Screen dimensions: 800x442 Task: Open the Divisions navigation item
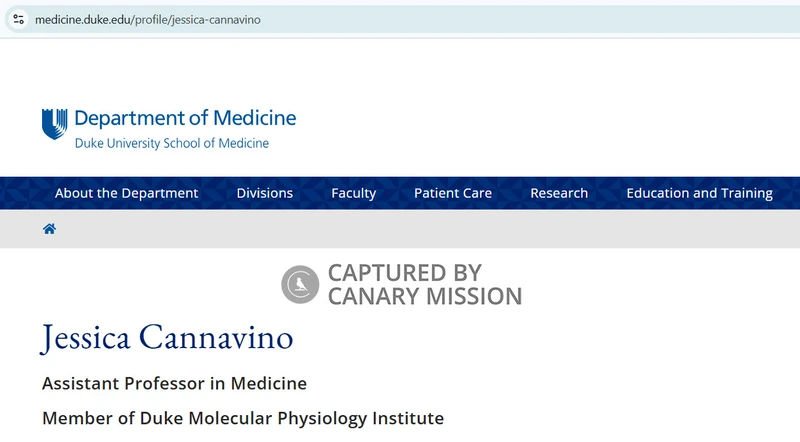click(265, 193)
